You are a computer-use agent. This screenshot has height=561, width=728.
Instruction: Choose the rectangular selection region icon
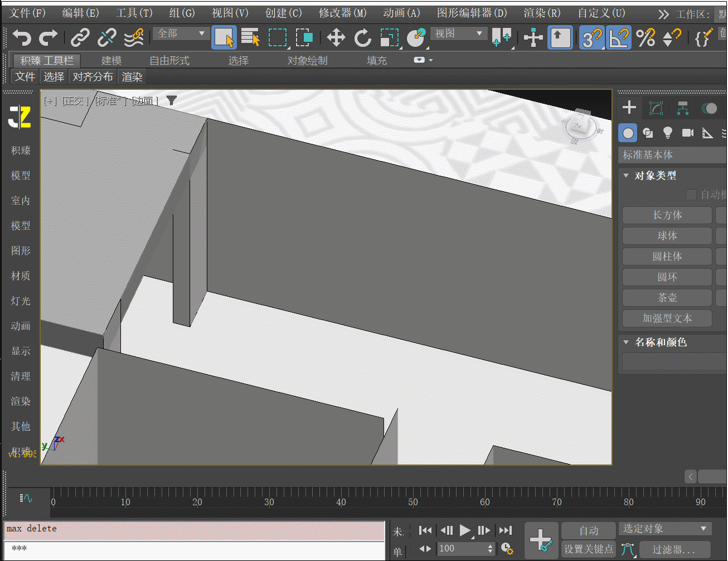(278, 38)
